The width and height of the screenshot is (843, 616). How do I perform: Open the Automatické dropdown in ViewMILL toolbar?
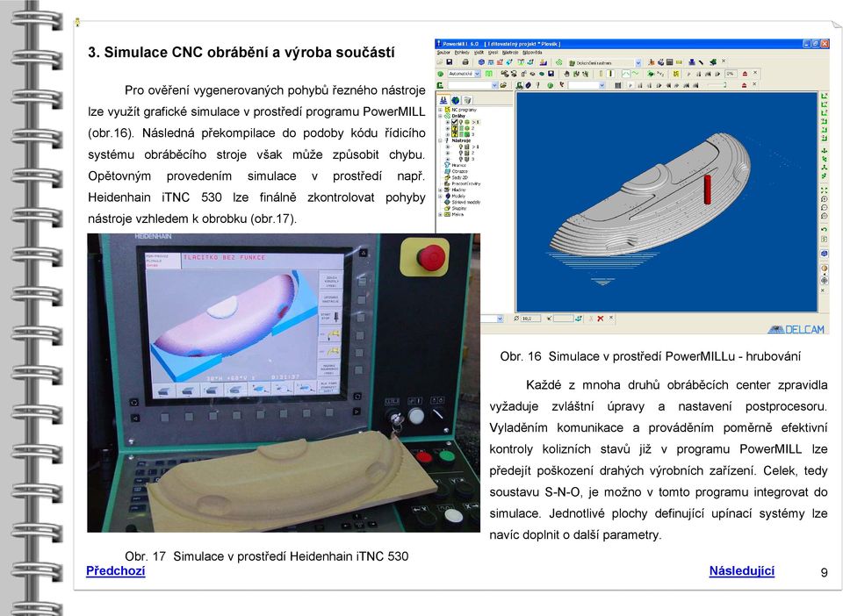[x=464, y=74]
